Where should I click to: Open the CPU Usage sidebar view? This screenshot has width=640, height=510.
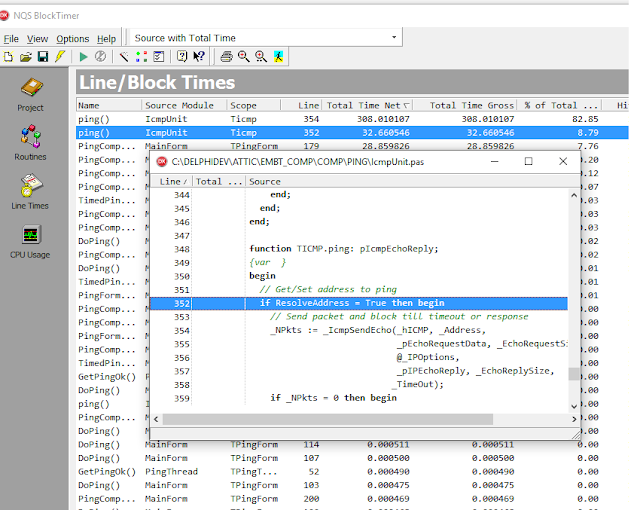click(30, 242)
